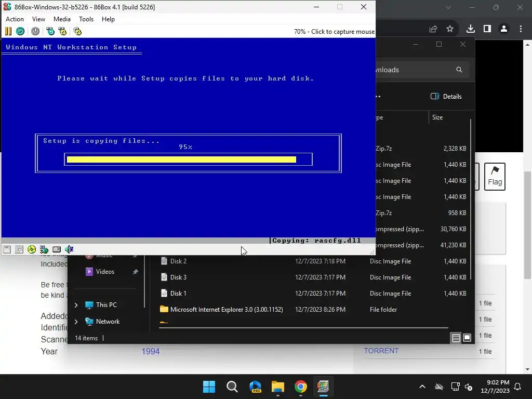Screen dimensions: 532x399
Task: Open the Windows Start menu
Action: (209, 387)
